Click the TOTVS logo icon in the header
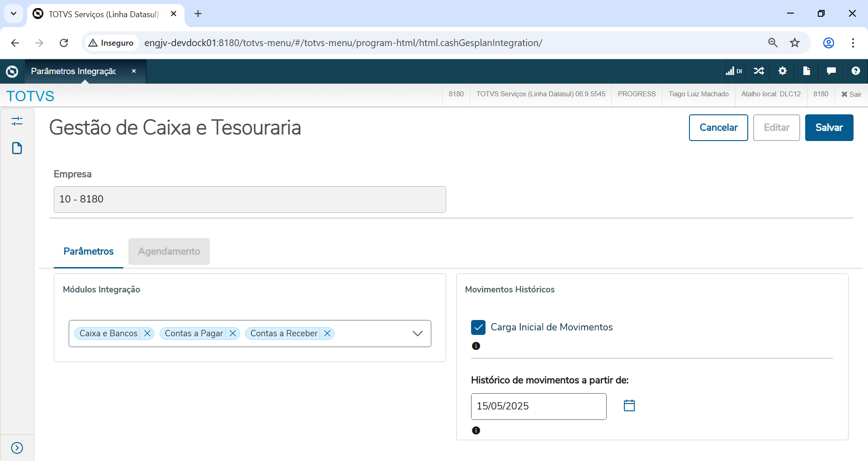Image resolution: width=868 pixels, height=461 pixels. tap(12, 71)
